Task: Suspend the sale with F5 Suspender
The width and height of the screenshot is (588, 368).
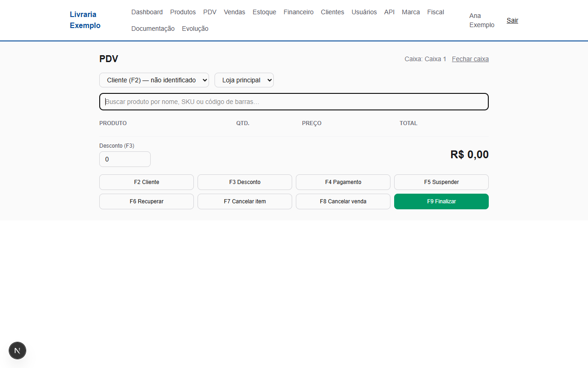Action: click(x=441, y=182)
